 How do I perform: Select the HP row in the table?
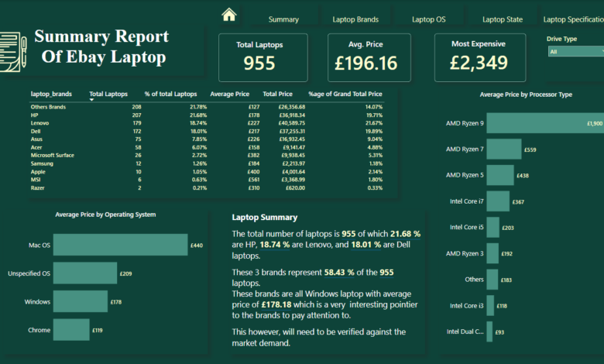(207, 115)
